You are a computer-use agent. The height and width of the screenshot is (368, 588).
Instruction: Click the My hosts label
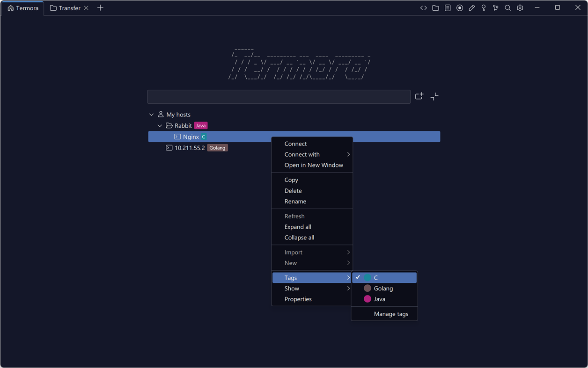(x=178, y=115)
